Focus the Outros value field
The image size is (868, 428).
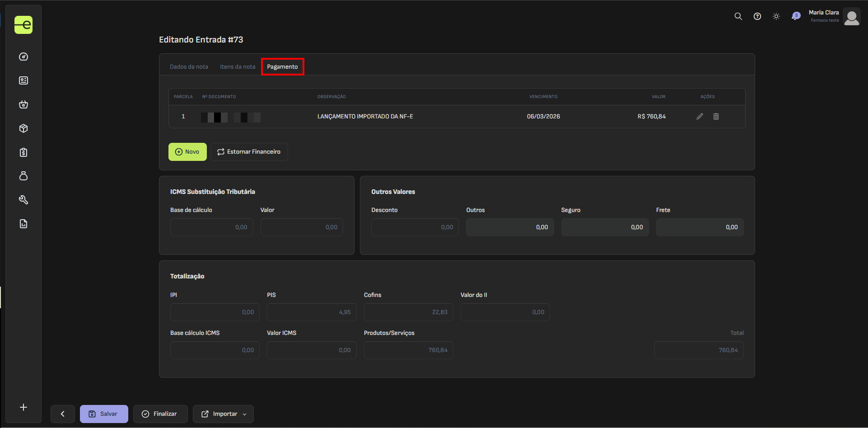click(x=510, y=227)
